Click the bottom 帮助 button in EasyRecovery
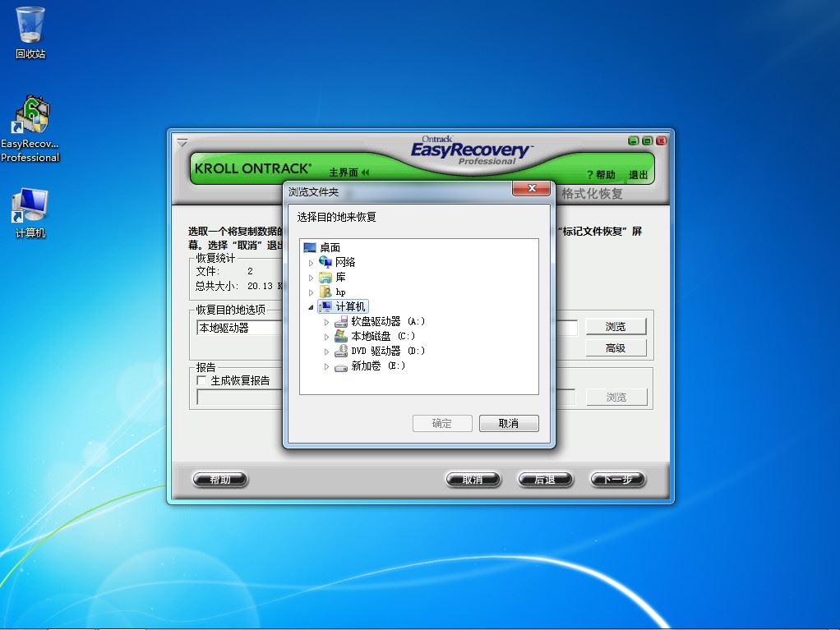Screen dimensions: 840x630 pyautogui.click(x=220, y=479)
